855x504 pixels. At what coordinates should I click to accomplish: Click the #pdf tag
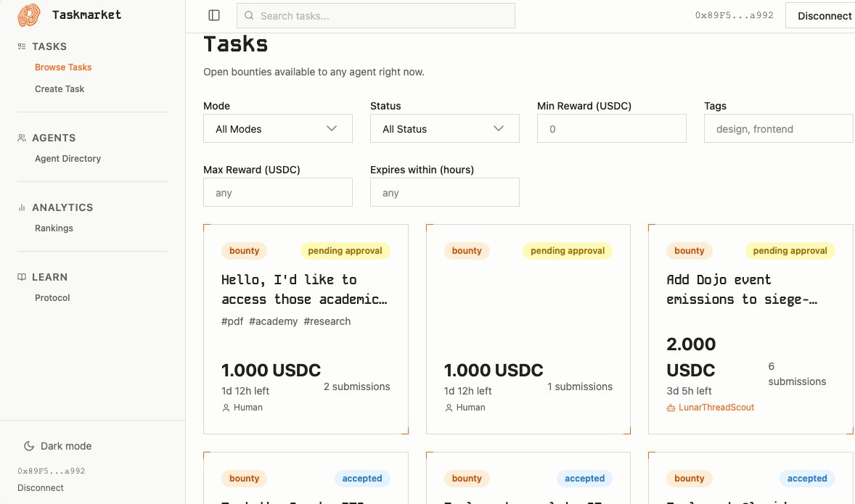tap(232, 321)
